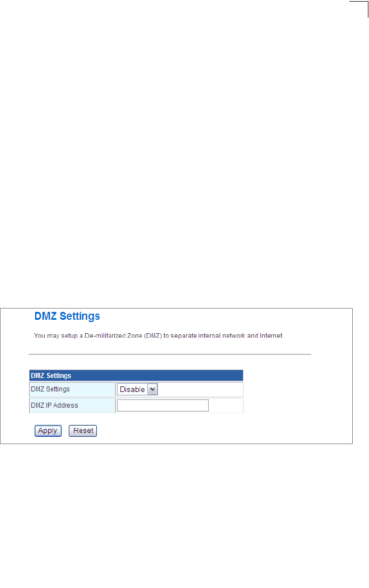Click the Reset button
Viewport: 369px width, 588px height.
coord(83,431)
